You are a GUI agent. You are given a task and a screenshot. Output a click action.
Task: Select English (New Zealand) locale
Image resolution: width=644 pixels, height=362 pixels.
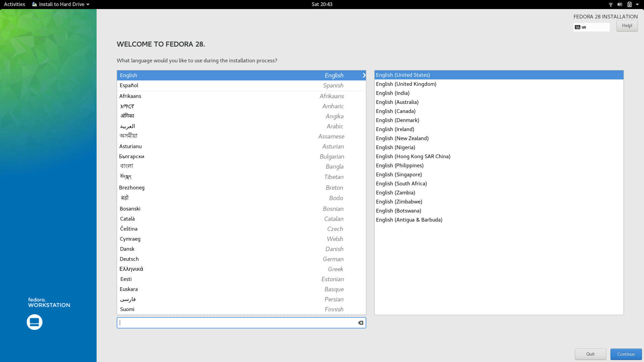(499, 138)
